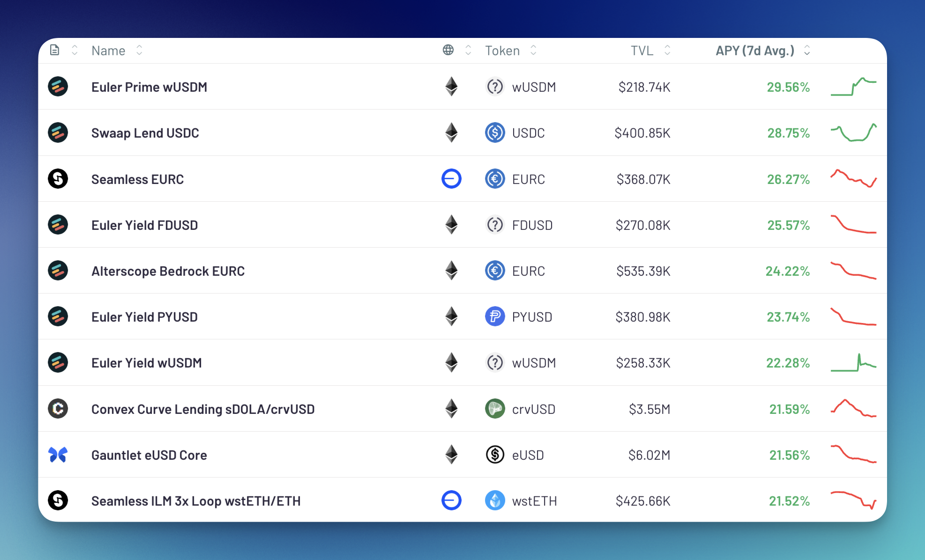Click the document icon in table header

click(55, 50)
